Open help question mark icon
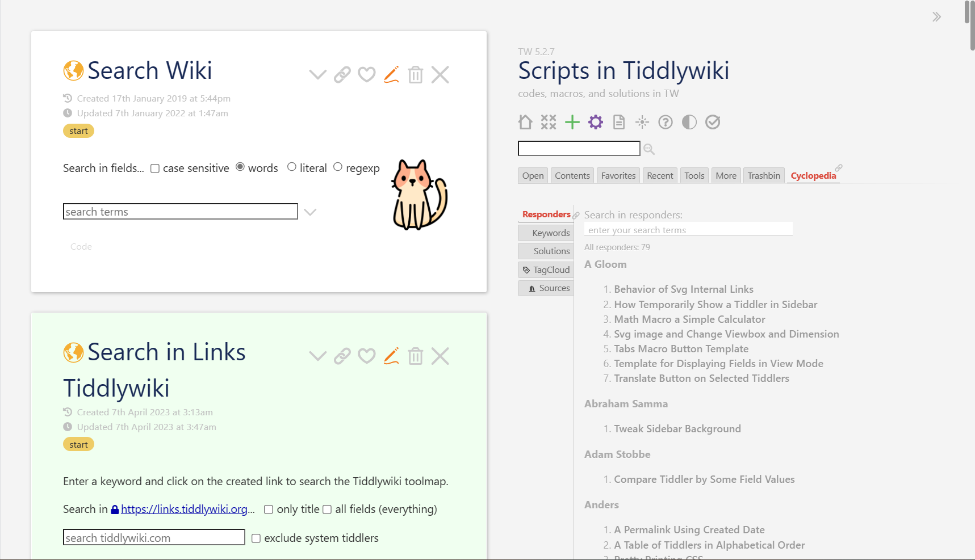 coord(666,122)
